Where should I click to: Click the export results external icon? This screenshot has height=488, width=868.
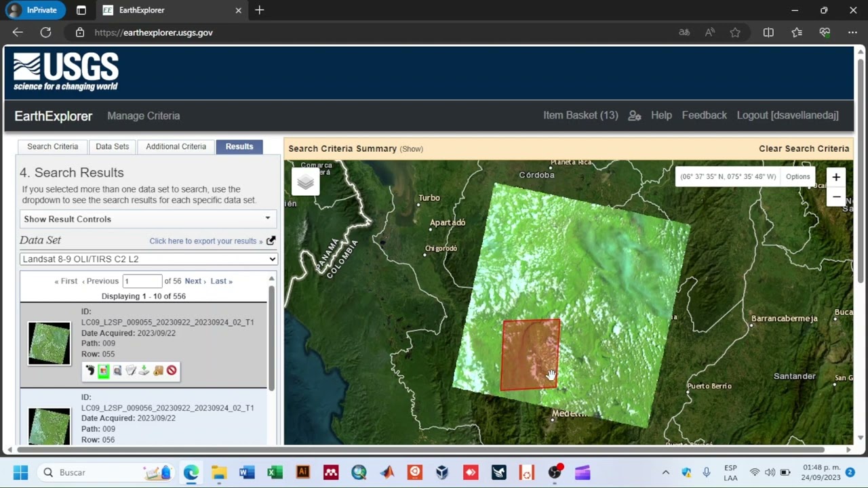click(271, 241)
